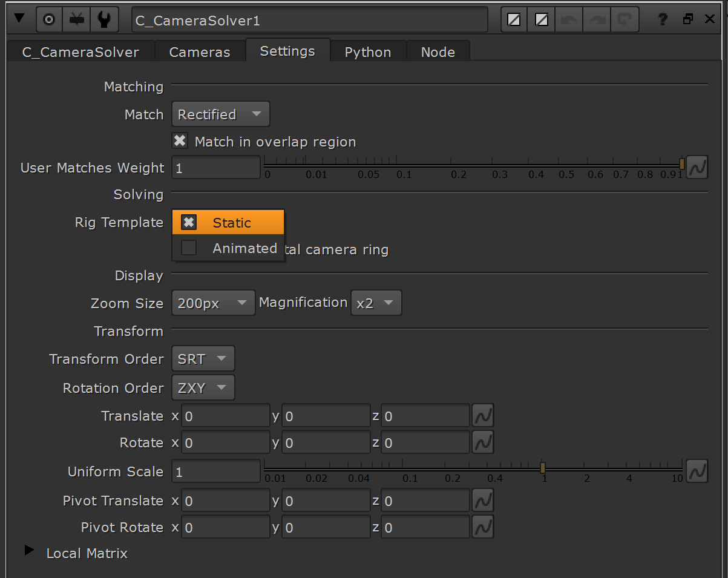Click the center node in node graph icon
This screenshot has width=728, height=578.
tap(49, 20)
